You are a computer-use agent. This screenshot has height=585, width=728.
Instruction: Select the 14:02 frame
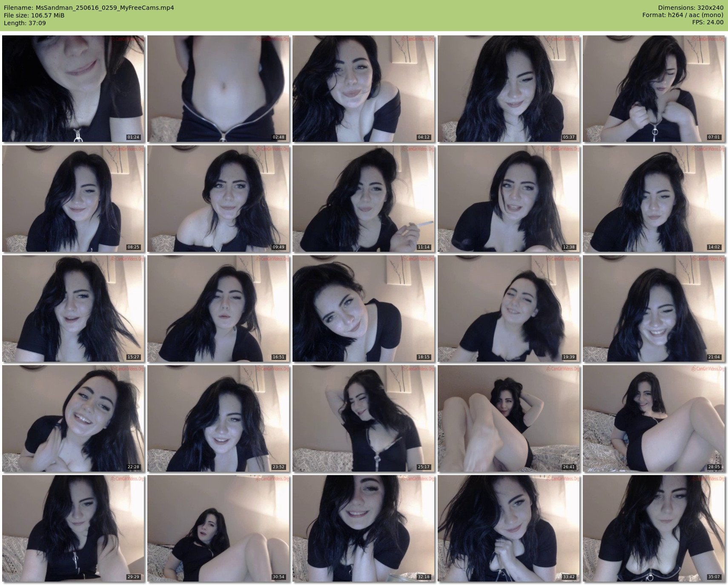point(653,199)
